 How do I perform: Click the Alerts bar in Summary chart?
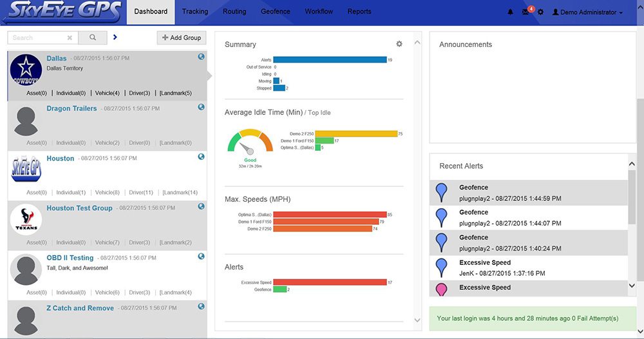(329, 60)
